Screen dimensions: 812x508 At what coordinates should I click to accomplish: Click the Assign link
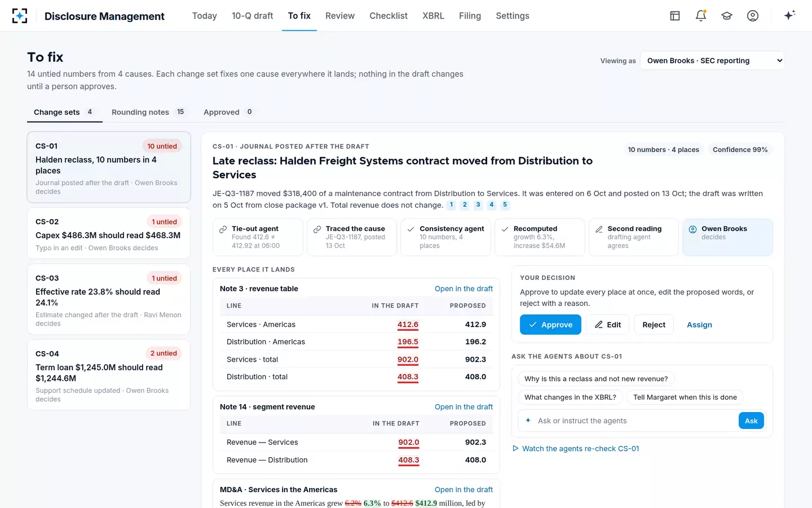[x=699, y=325]
